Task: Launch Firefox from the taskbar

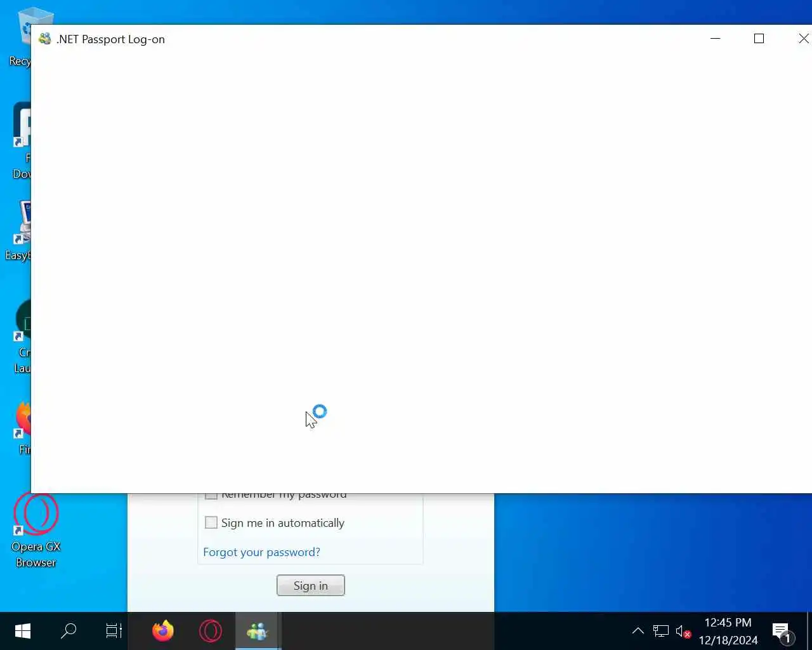Action: point(163,631)
